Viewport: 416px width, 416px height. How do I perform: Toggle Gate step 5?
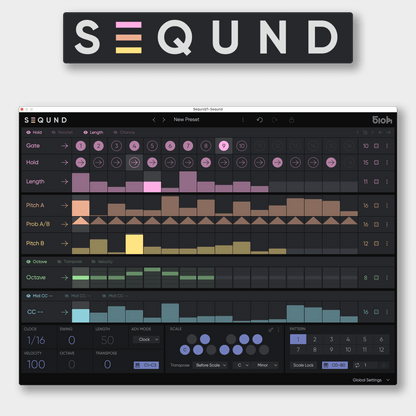click(152, 146)
